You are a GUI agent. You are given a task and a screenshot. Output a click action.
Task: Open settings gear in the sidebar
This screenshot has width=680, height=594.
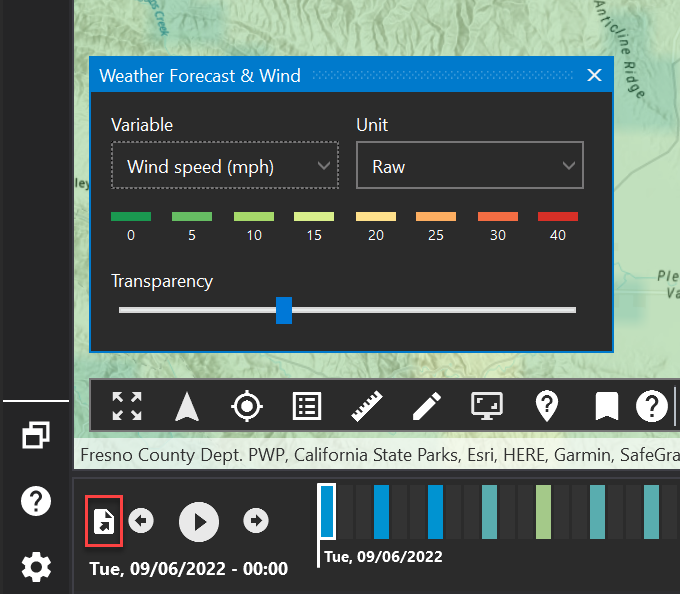36,567
